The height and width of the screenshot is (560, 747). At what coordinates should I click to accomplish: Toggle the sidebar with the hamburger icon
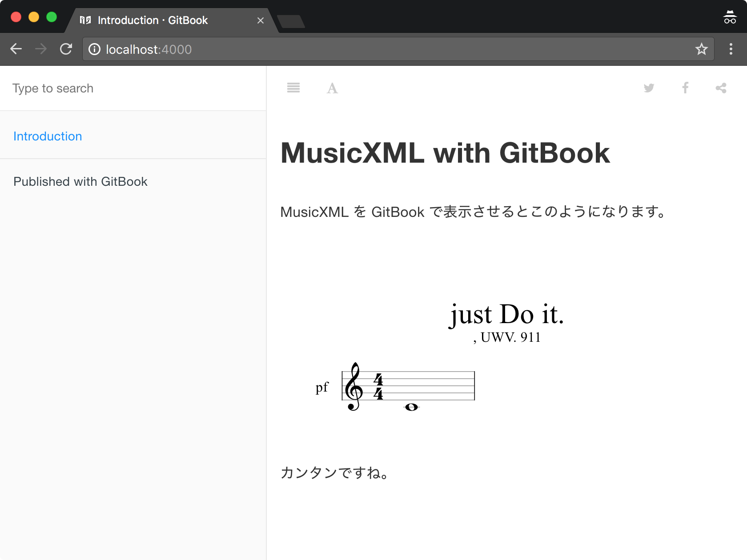[293, 88]
